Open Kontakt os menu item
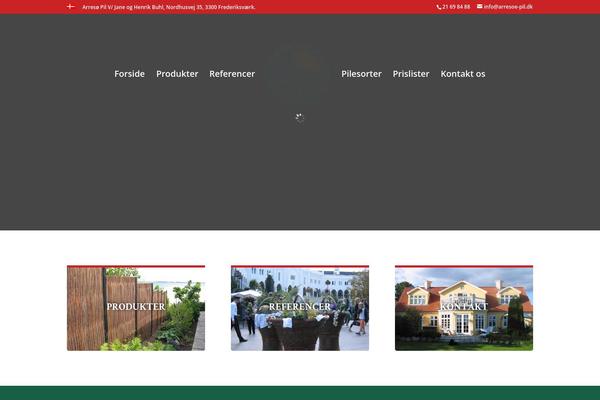600x400 pixels. click(x=463, y=74)
